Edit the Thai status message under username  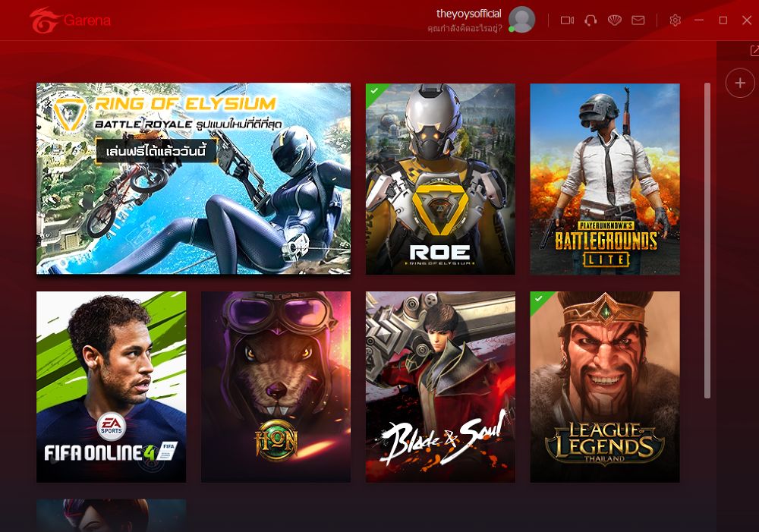(465, 29)
